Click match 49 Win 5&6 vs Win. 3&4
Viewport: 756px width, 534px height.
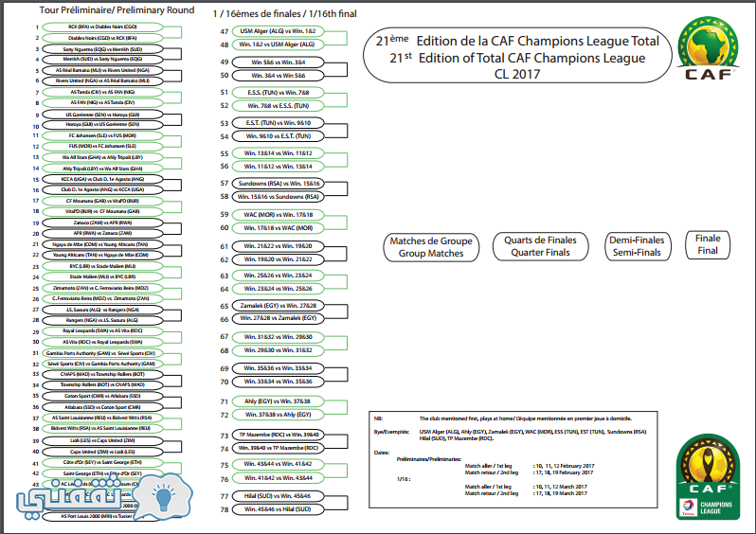click(278, 62)
